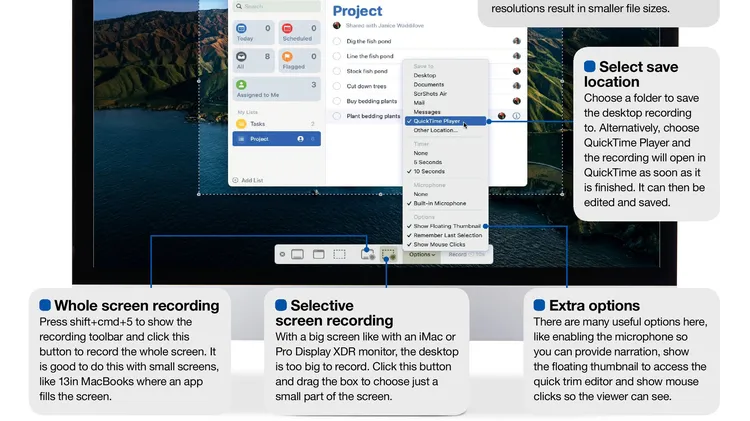Set Microphone to None
Image resolution: width=750 pixels, height=421 pixels.
[x=445, y=194]
